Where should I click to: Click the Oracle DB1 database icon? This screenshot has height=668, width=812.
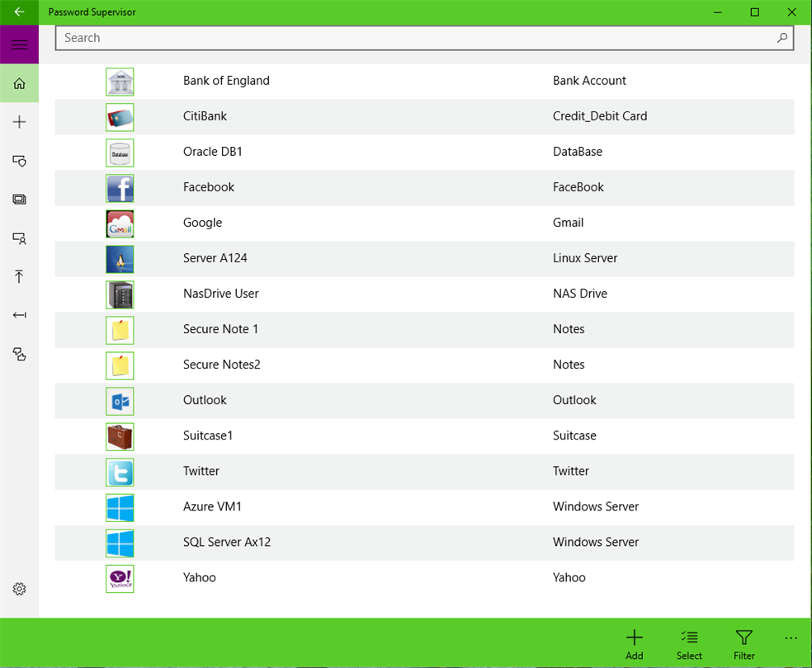click(120, 153)
